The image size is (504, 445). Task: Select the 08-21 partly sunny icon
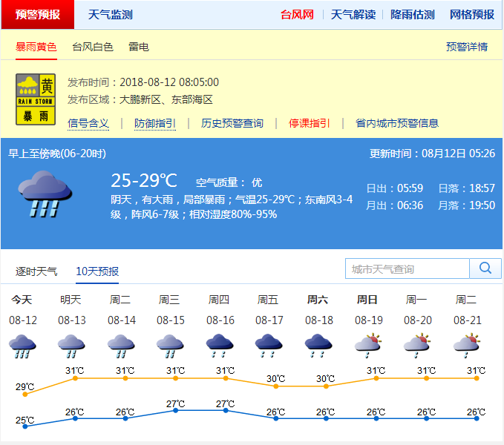coord(466,344)
